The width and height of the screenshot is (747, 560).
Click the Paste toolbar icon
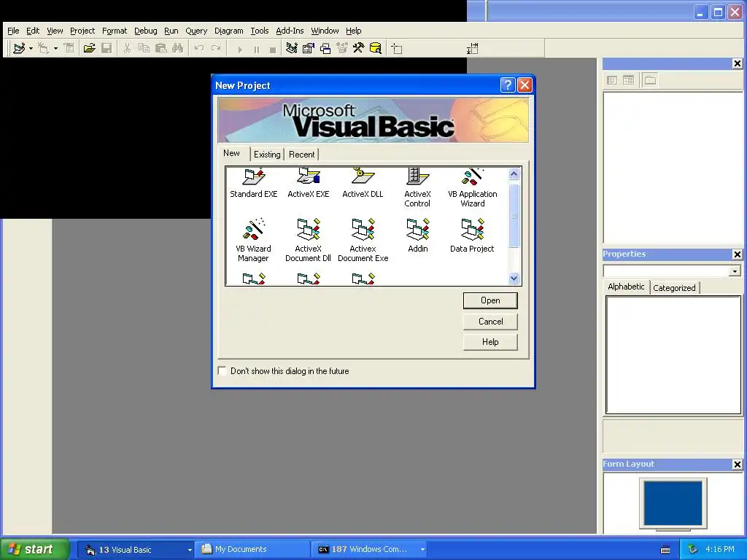161,48
